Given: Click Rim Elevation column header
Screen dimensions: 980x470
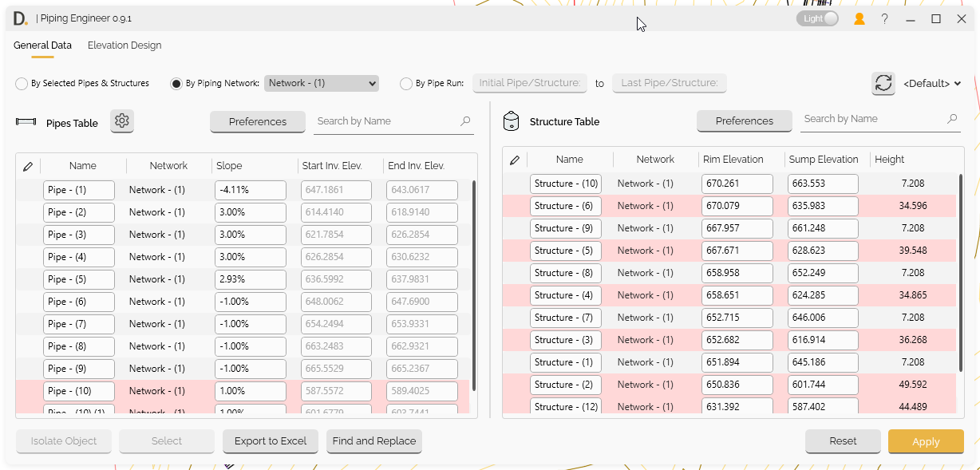Looking at the screenshot, I should tap(733, 160).
